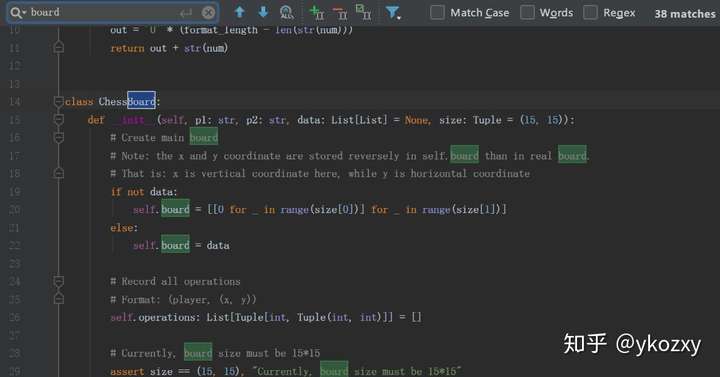The height and width of the screenshot is (377, 720).
Task: Enable the Match Case checkbox
Action: point(437,12)
